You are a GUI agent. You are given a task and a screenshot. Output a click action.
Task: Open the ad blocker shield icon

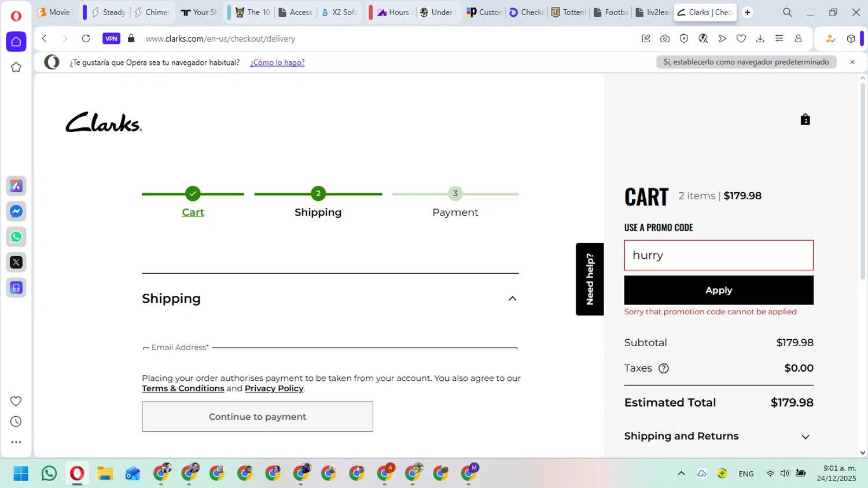pyautogui.click(x=684, y=39)
